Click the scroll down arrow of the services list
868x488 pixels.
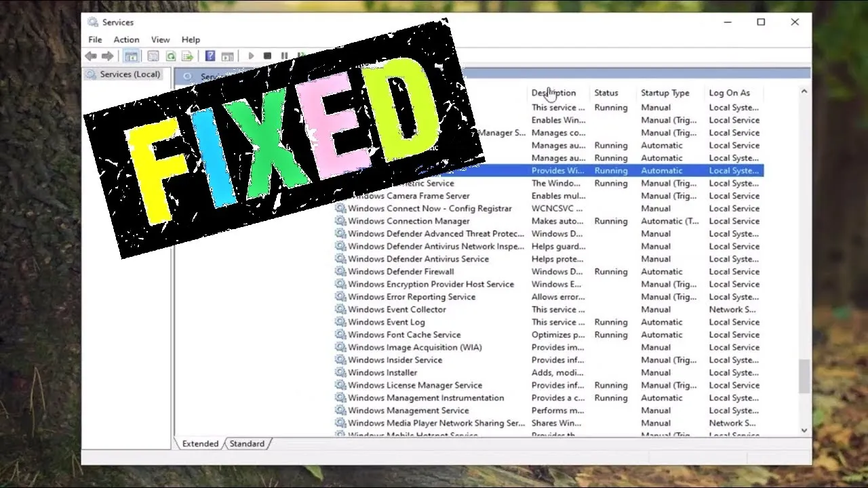(804, 430)
